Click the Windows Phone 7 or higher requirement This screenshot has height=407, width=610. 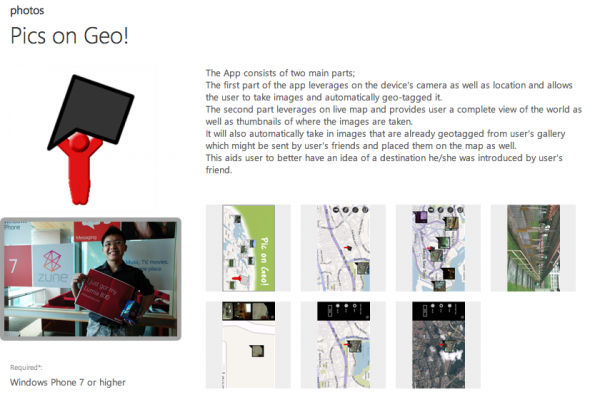[68, 382]
